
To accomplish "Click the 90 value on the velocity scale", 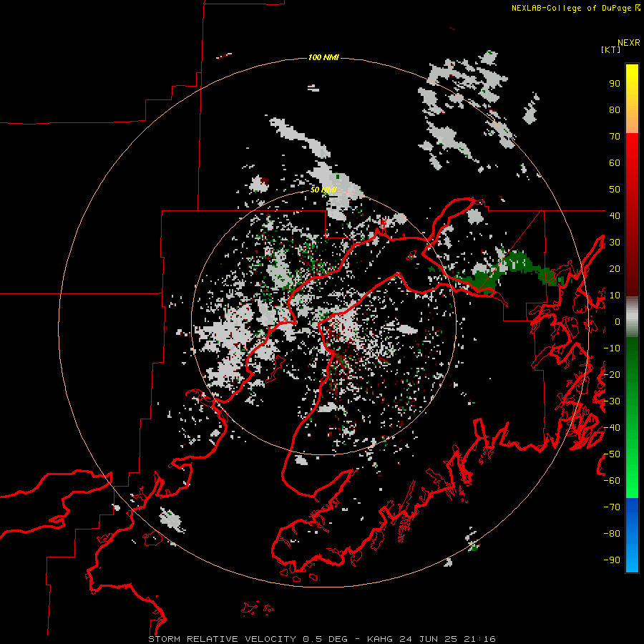I will (615, 84).
